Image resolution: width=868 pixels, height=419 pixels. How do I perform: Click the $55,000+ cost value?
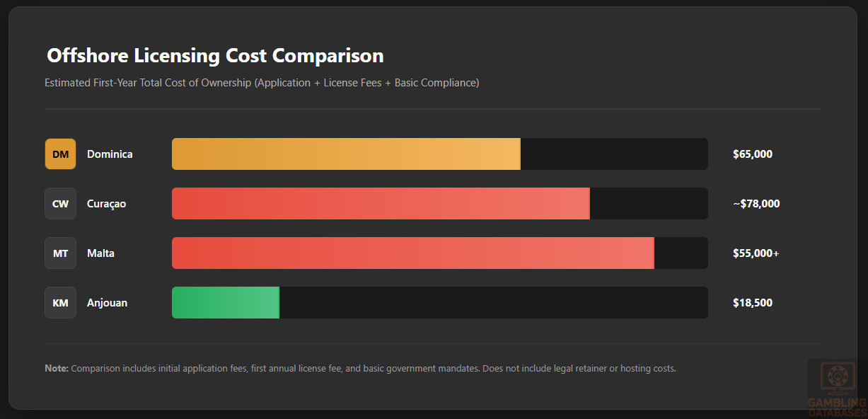[756, 253]
